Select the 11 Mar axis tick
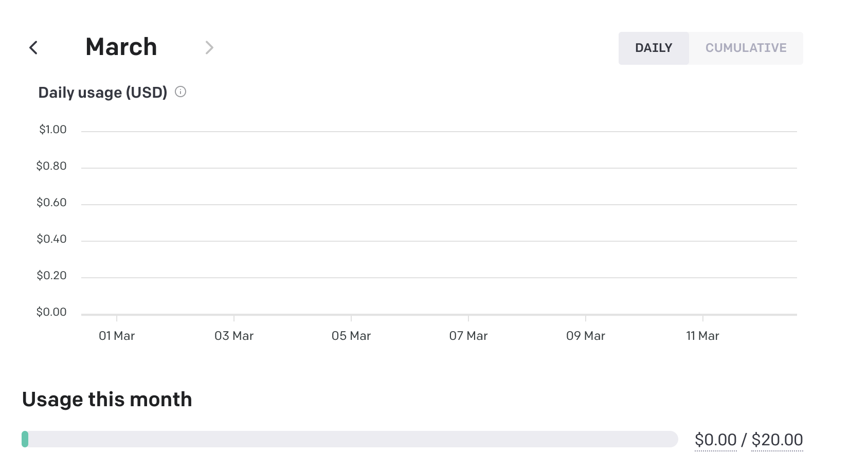This screenshot has height=471, width=868. [x=702, y=336]
